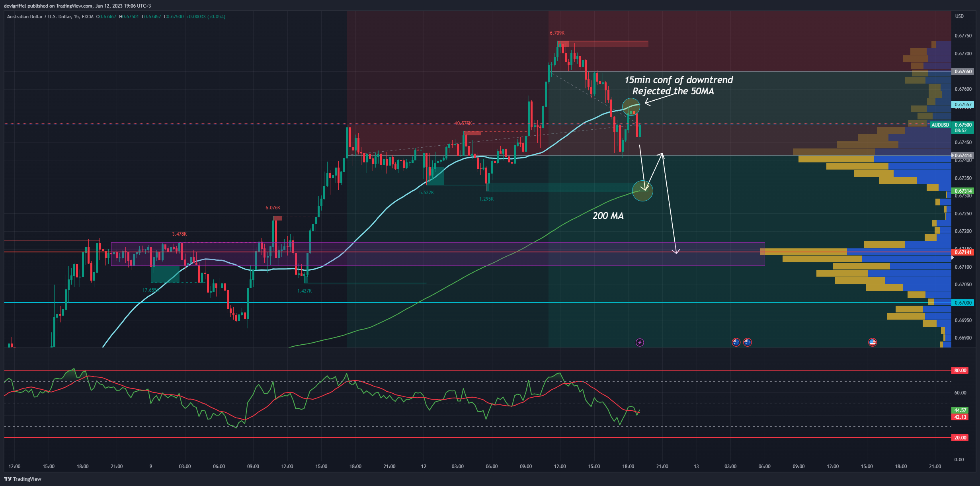This screenshot has width=980, height=486.
Task: Click the cyan 0.67000 price label
Action: coord(963,303)
